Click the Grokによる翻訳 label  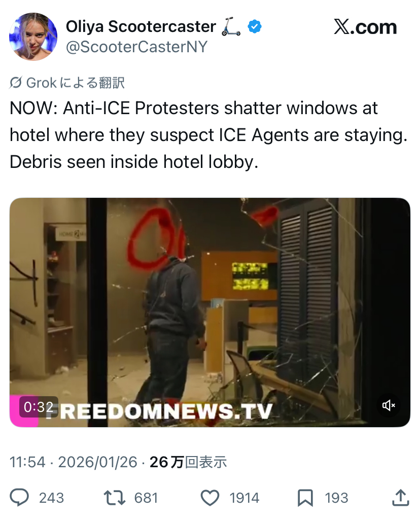click(76, 83)
